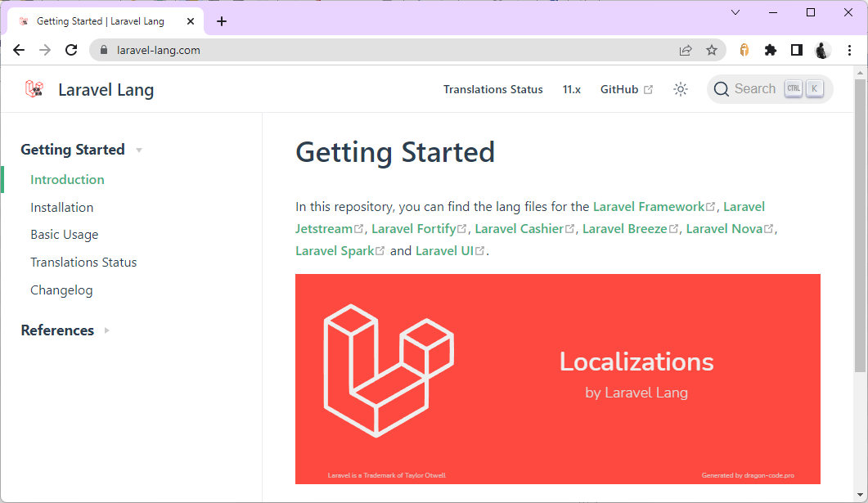Open the Laravel Fortify link

pos(419,228)
